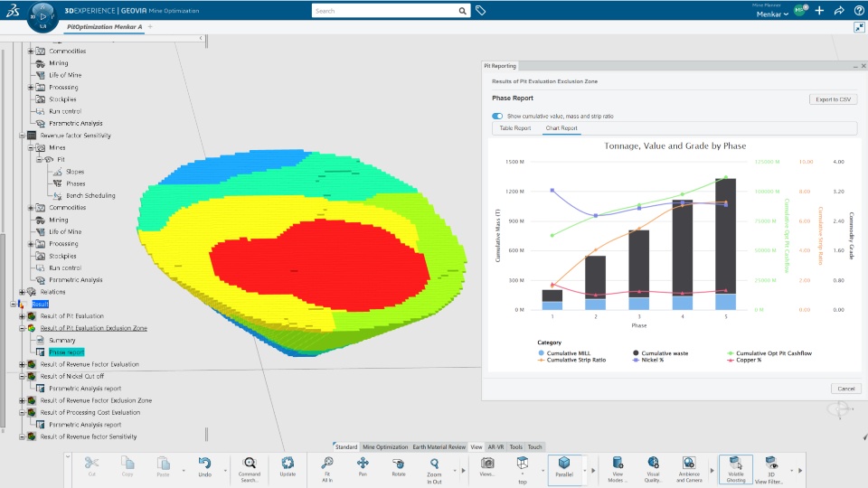The width and height of the screenshot is (868, 488).
Task: Select the Zoom In Out tool
Action: (x=435, y=464)
